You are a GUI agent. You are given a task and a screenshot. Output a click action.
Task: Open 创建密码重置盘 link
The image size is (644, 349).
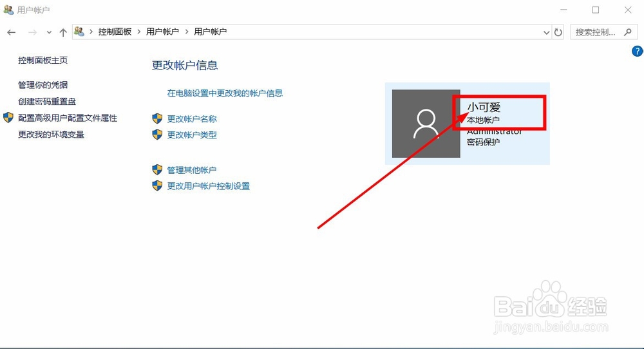(47, 101)
